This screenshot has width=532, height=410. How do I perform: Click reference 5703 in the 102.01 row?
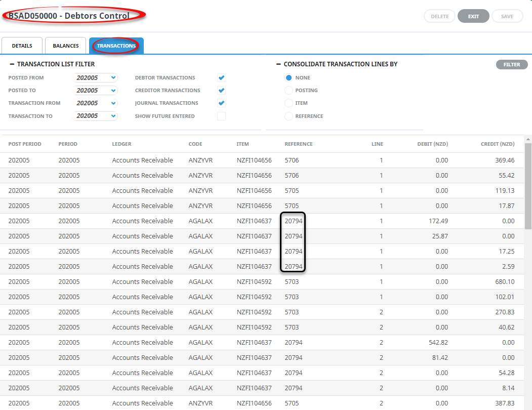292,297
